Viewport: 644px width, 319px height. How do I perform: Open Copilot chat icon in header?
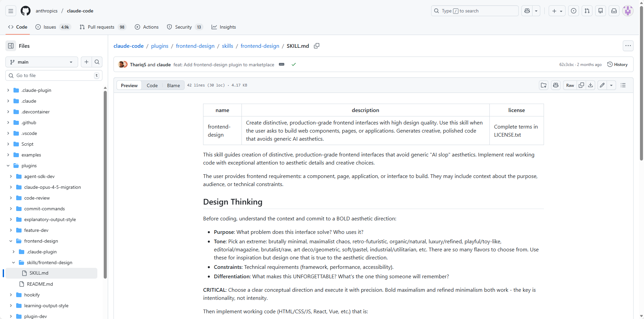pyautogui.click(x=527, y=11)
